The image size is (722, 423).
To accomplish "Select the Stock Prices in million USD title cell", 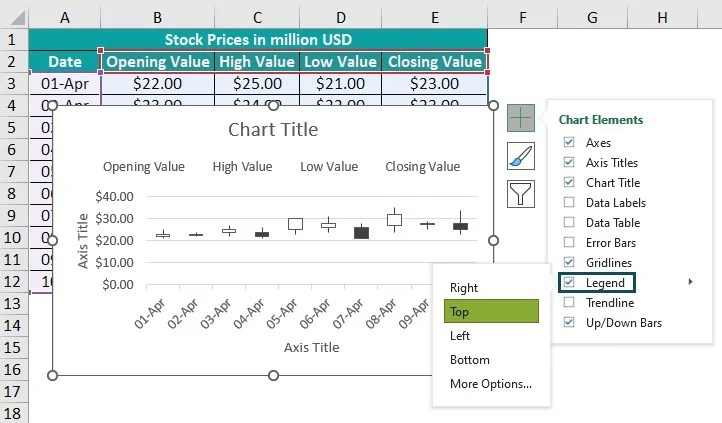I will point(258,40).
